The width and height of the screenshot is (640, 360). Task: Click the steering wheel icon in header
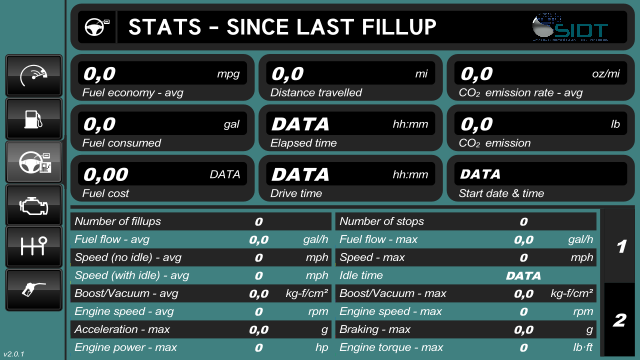[x=97, y=27]
